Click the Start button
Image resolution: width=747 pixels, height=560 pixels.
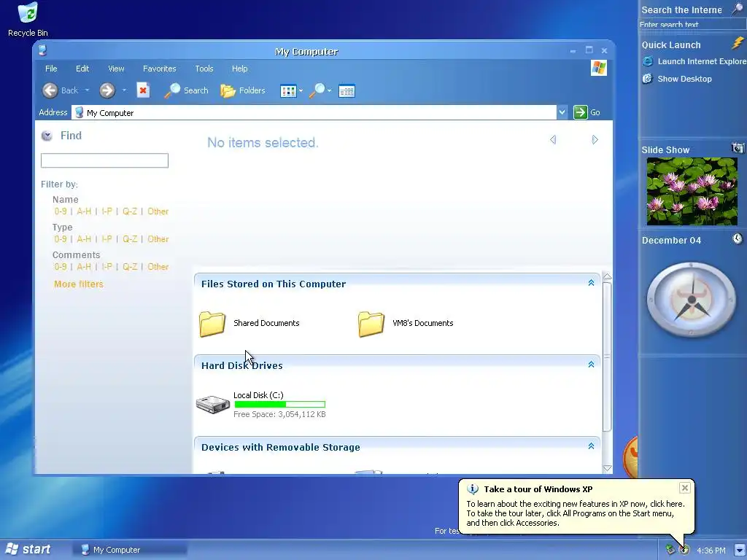pyautogui.click(x=28, y=550)
